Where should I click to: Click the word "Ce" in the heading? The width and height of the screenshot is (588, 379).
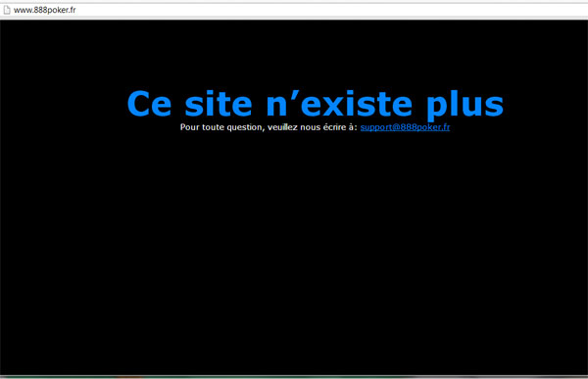149,104
